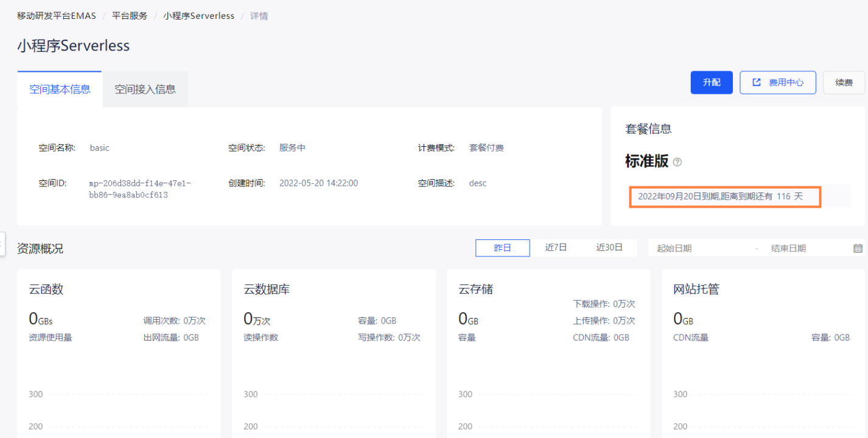Viewport: 868px width, 438px height.
Task: Click the 资源概况 section heading
Action: pos(40,249)
